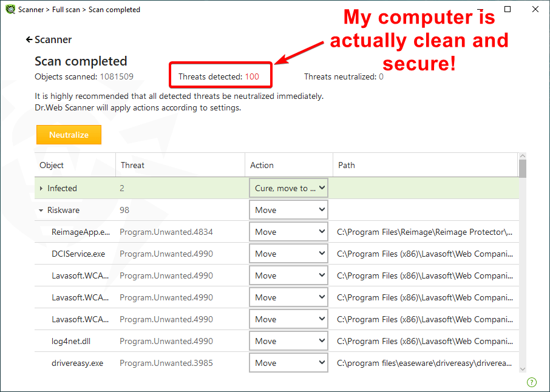Click Infected group label
The width and height of the screenshot is (550, 392).
coord(62,188)
